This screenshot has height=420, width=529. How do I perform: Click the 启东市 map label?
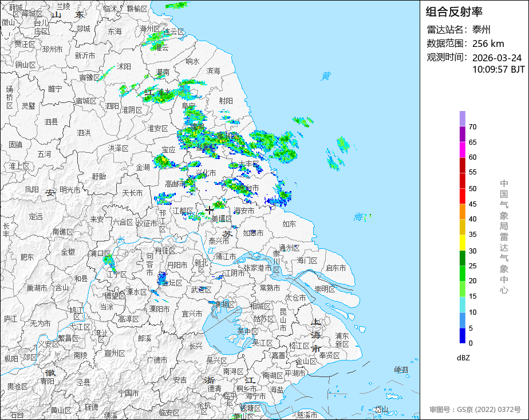click(335, 268)
